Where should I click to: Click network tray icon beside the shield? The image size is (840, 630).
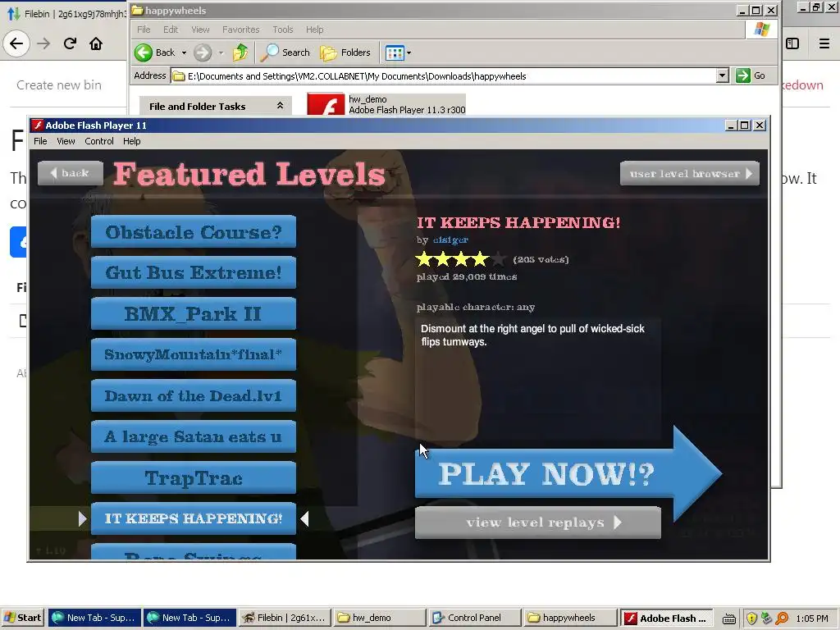(x=767, y=619)
